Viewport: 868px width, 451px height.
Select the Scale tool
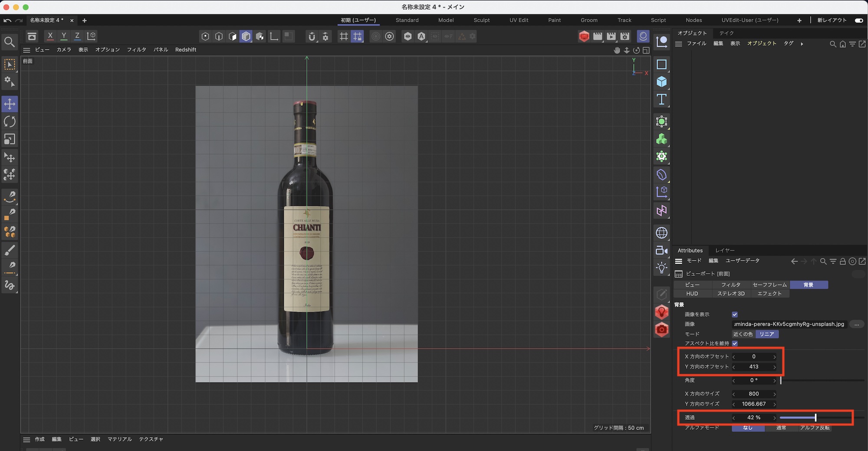(10, 139)
